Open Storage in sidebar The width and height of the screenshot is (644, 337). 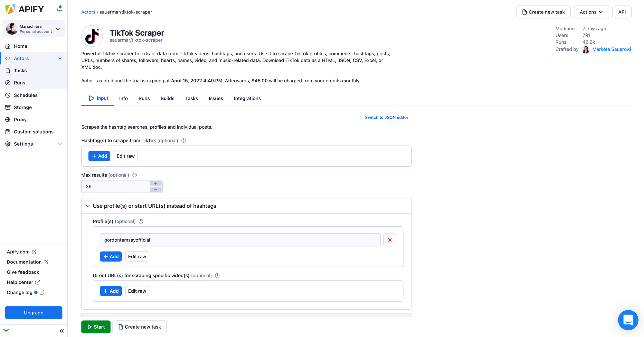click(x=33, y=107)
